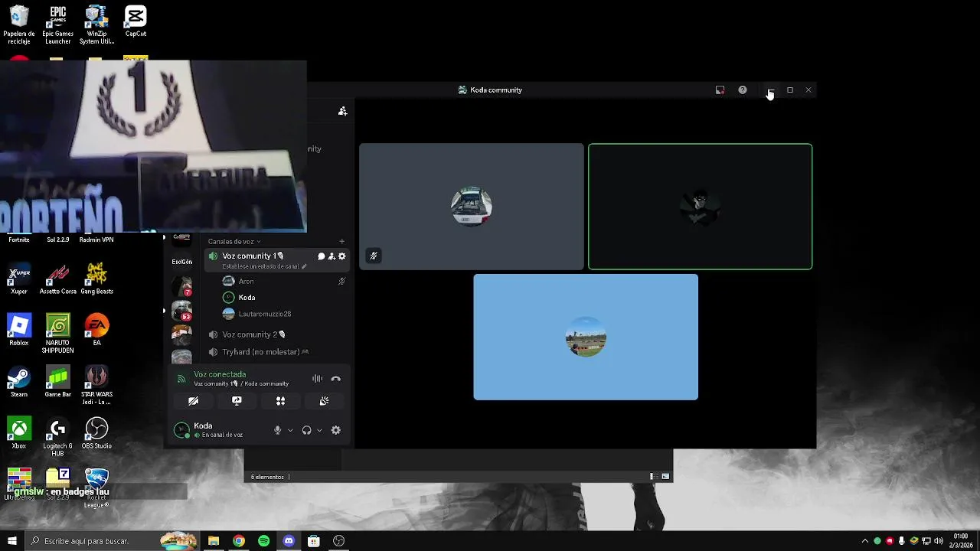Viewport: 980px width, 551px height.
Task: Open Epic Games Launcher desktop shortcut
Action: click(x=57, y=24)
